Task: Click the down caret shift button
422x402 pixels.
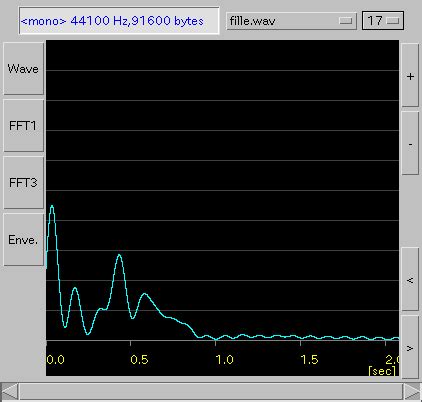Action: 410,347
